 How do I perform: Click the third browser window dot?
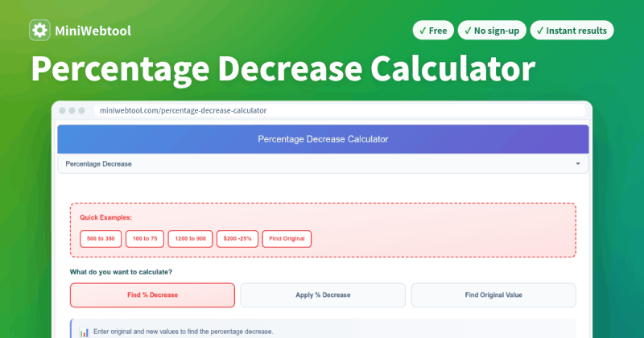click(x=81, y=110)
